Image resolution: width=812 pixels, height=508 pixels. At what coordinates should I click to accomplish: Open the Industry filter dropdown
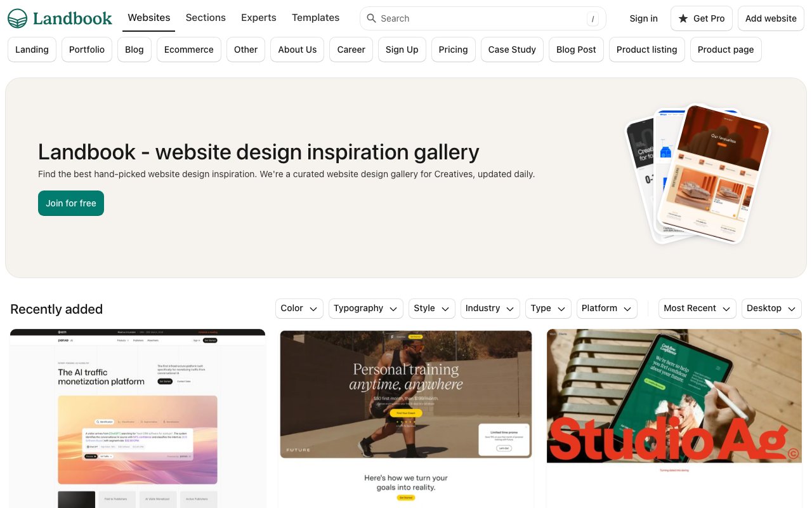click(x=490, y=308)
